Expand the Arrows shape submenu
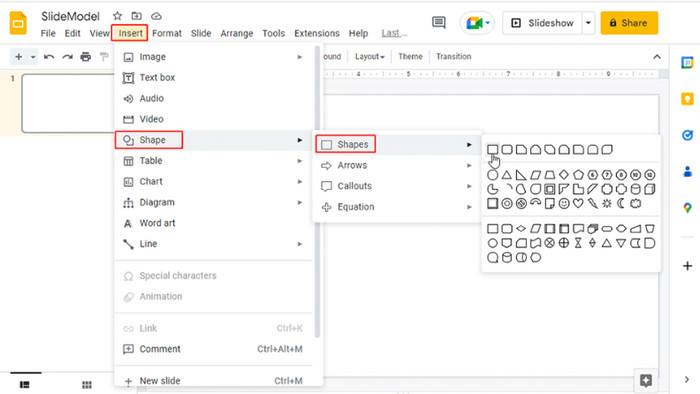 pyautogui.click(x=469, y=166)
